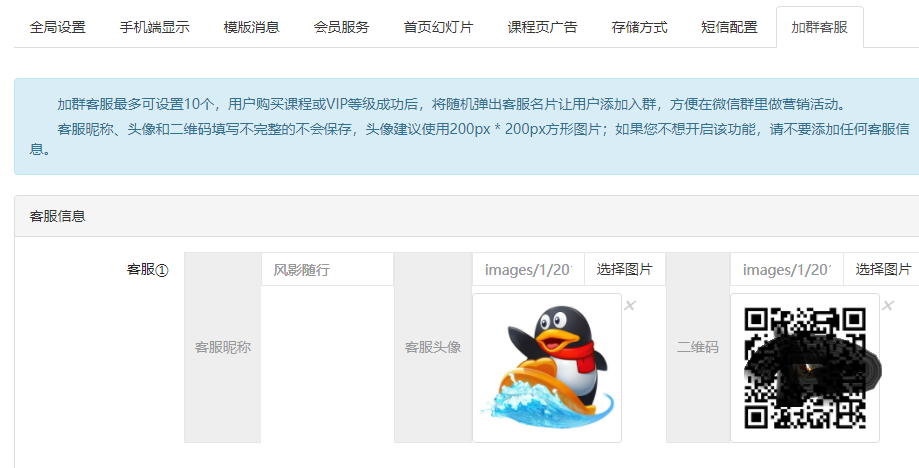The height and width of the screenshot is (468, 919).
Task: Open the 首页幻灯片 tab
Action: tap(438, 27)
